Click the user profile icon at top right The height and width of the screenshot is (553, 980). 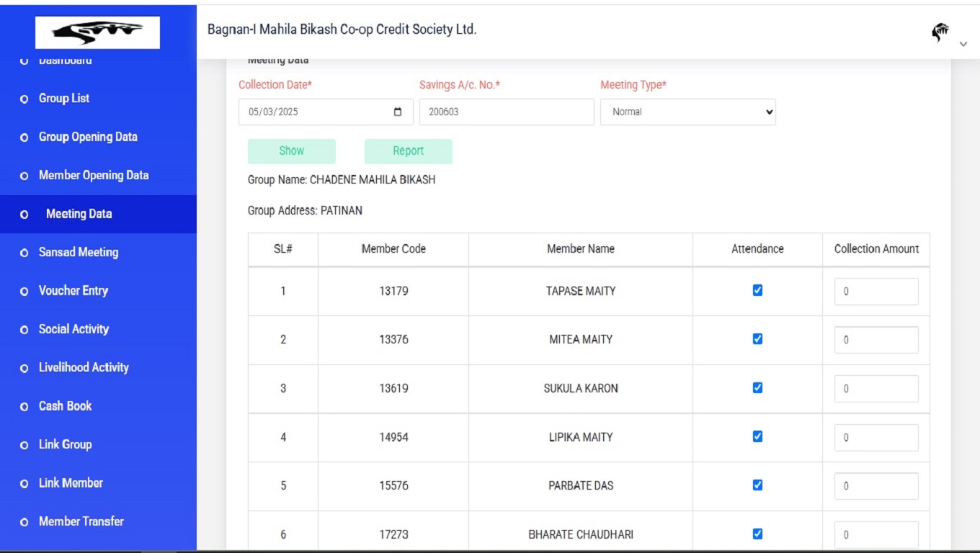point(940,32)
